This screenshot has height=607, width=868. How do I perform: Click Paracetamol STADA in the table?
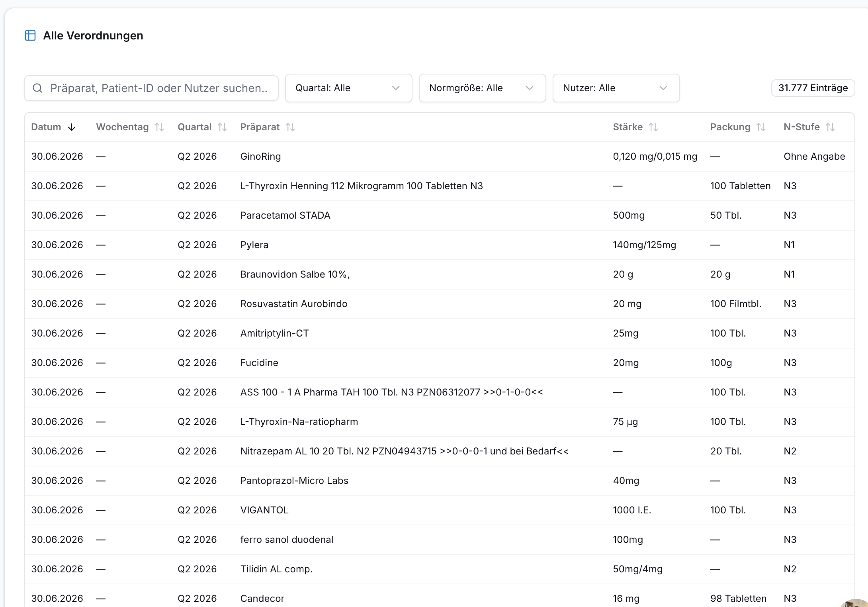pyautogui.click(x=285, y=215)
